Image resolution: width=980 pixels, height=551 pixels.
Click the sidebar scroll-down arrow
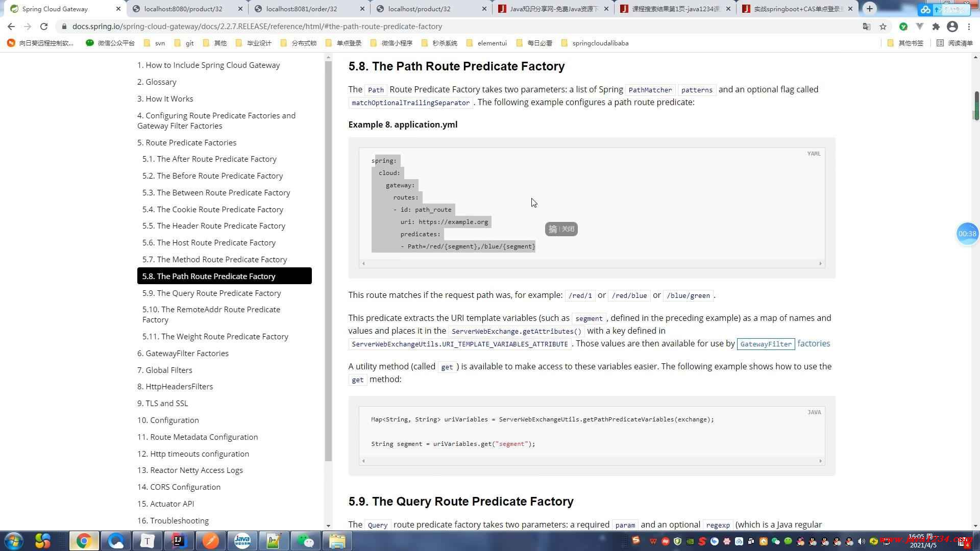coord(328,525)
